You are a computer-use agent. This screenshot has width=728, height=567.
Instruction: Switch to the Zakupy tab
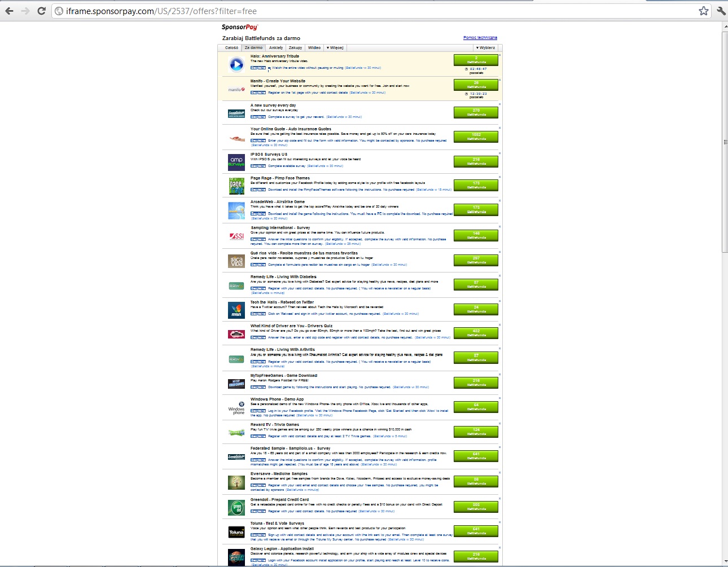pyautogui.click(x=296, y=48)
